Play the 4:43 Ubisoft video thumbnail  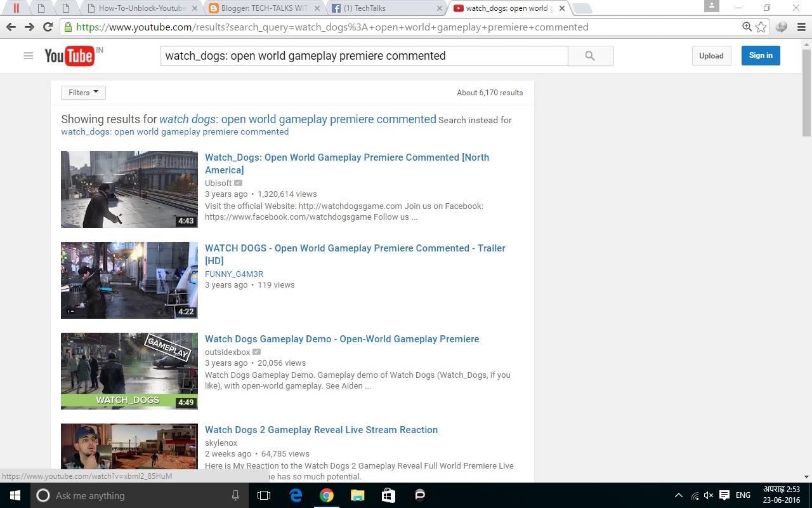point(129,189)
